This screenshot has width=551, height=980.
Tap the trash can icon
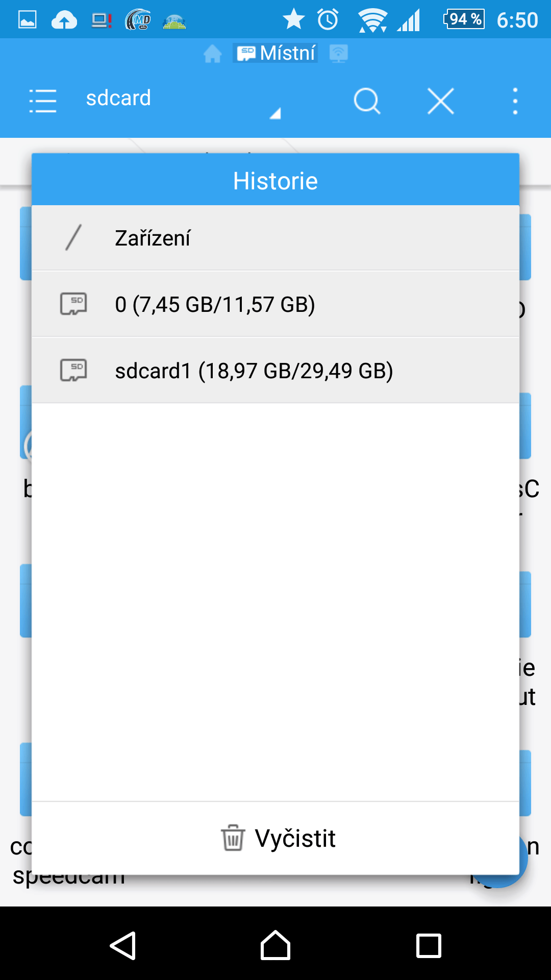[x=233, y=838]
